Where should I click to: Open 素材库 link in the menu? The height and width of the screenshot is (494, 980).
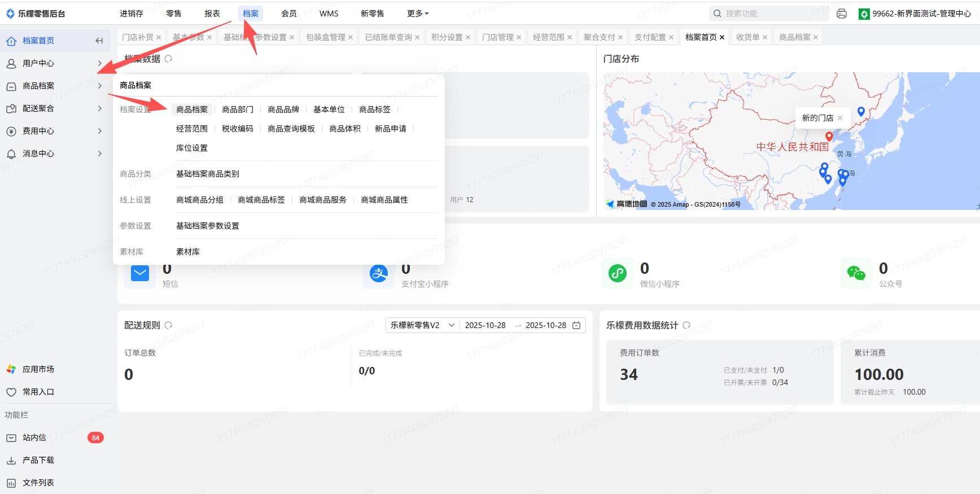(188, 252)
